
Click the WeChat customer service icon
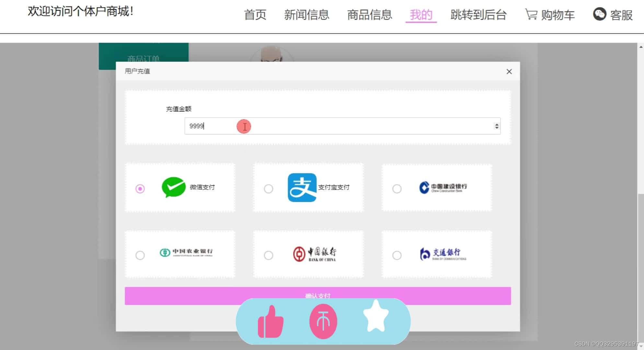tap(599, 14)
